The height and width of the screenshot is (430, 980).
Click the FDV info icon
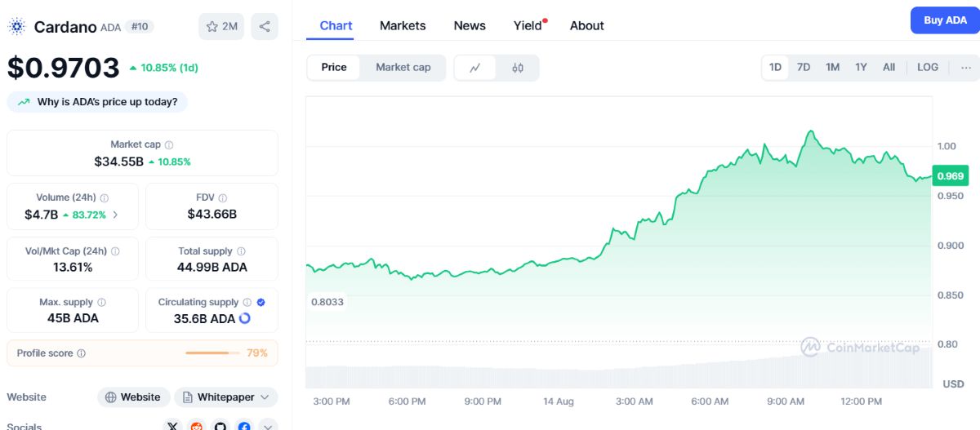[x=223, y=197]
